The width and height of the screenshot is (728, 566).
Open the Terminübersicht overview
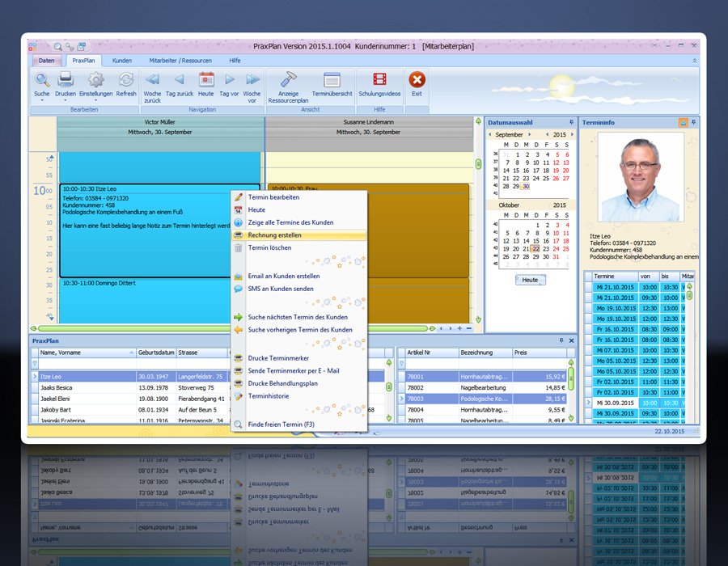(332, 80)
